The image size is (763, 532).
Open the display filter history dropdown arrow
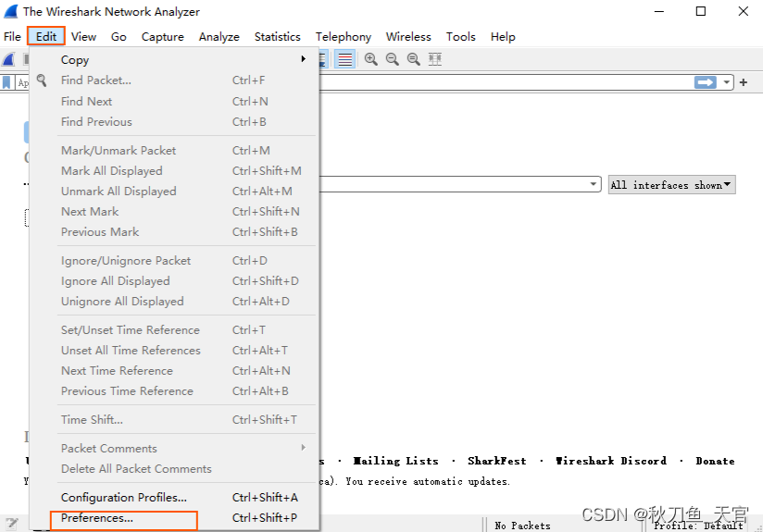726,82
